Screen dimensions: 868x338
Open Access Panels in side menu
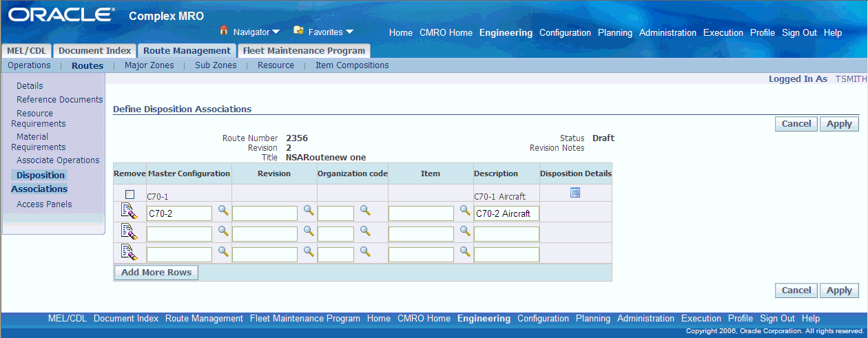[44, 204]
